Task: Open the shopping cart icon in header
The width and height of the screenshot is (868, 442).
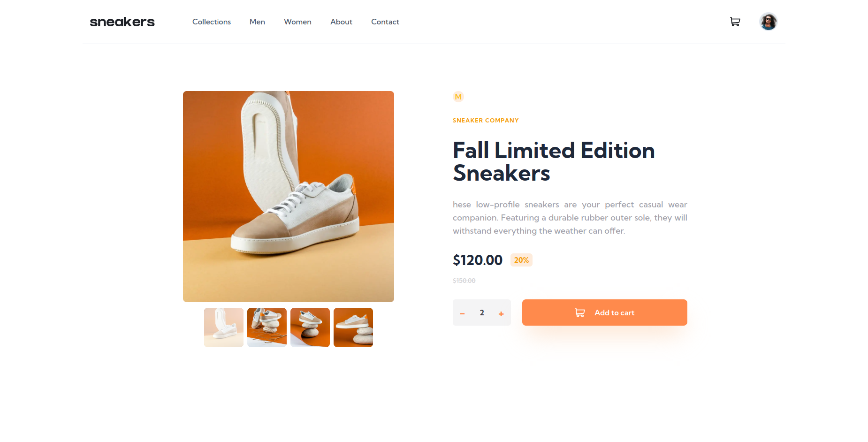Action: tap(735, 22)
